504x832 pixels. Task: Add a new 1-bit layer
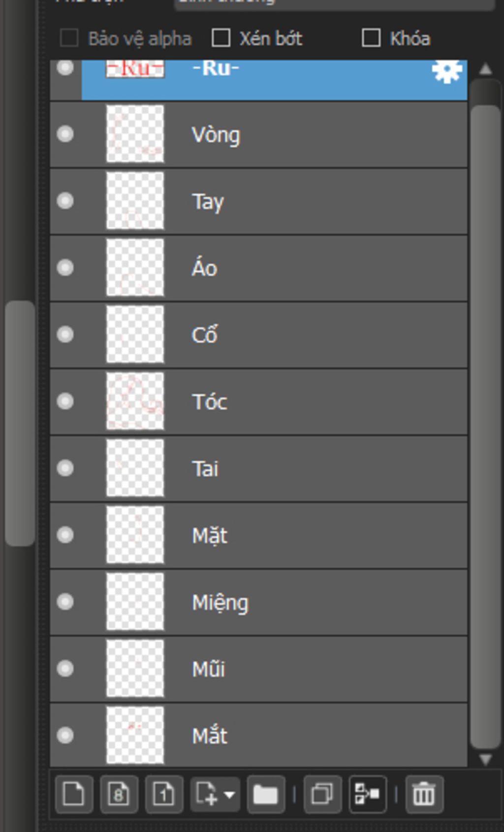tap(164, 794)
